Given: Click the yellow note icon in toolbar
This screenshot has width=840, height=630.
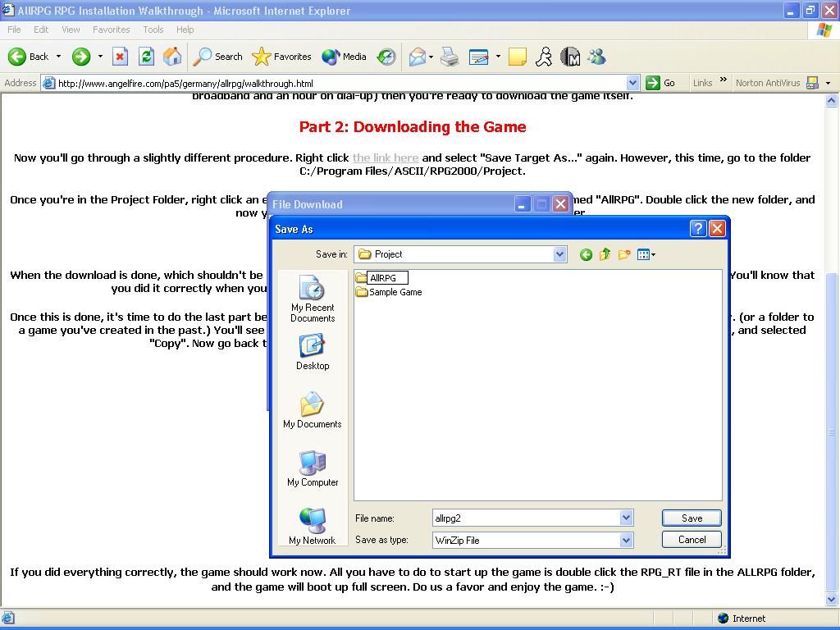Looking at the screenshot, I should tap(517, 57).
